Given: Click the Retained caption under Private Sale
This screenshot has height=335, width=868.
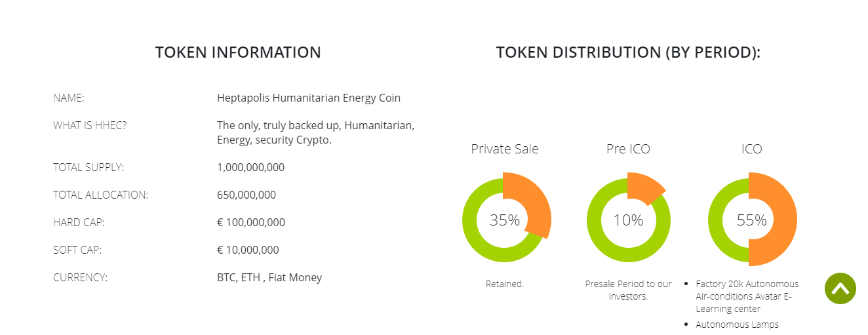Looking at the screenshot, I should (505, 284).
